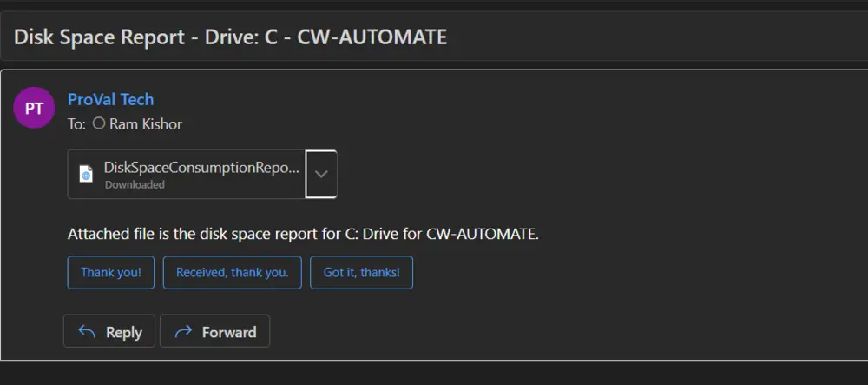
Task: Click recipient Ram Kishor
Action: 146,124
